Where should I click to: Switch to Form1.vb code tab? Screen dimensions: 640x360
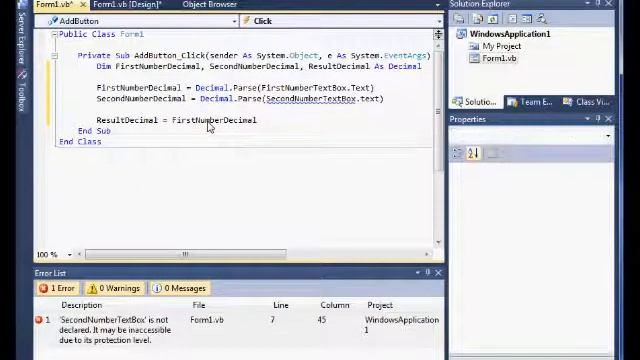[x=55, y=4]
